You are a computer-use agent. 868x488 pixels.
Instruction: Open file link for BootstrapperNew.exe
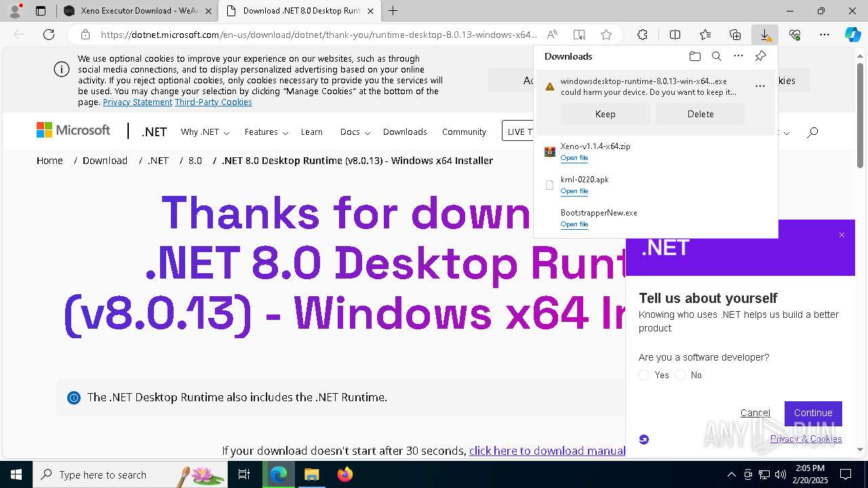point(574,224)
